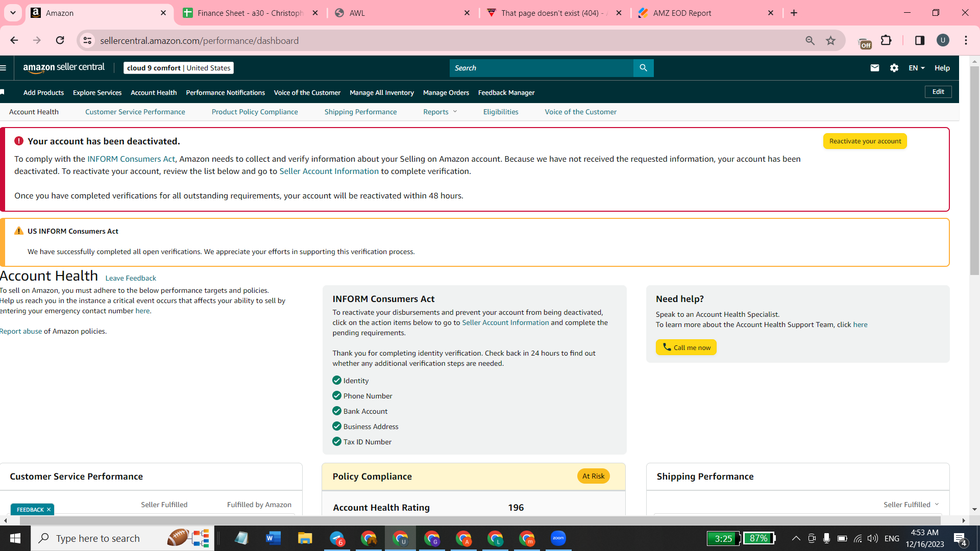
Task: Click the taskbar volume icon
Action: (873, 538)
